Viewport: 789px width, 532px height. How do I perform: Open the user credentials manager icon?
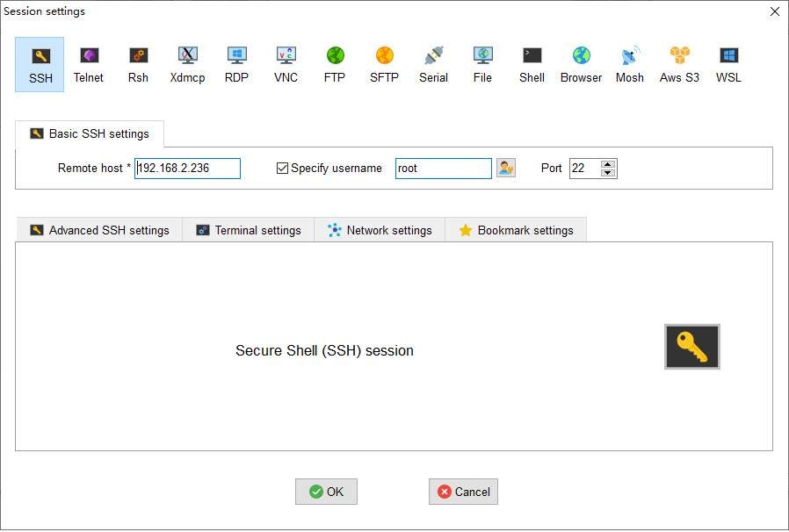[506, 169]
